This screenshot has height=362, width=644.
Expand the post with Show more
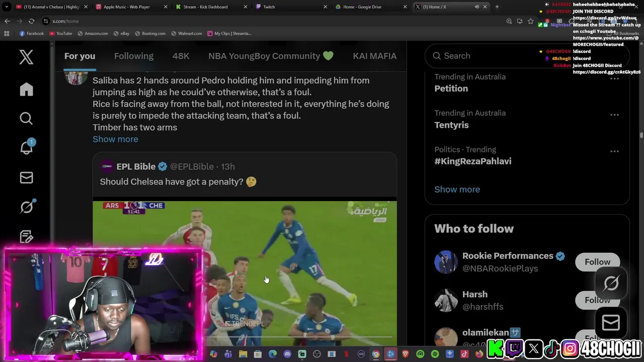point(115,139)
